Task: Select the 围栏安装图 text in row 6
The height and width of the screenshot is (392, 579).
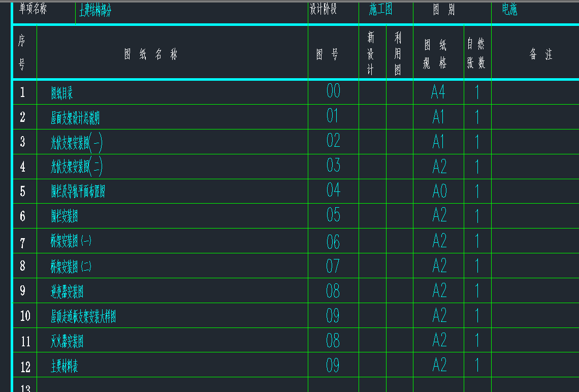Action: 65,217
